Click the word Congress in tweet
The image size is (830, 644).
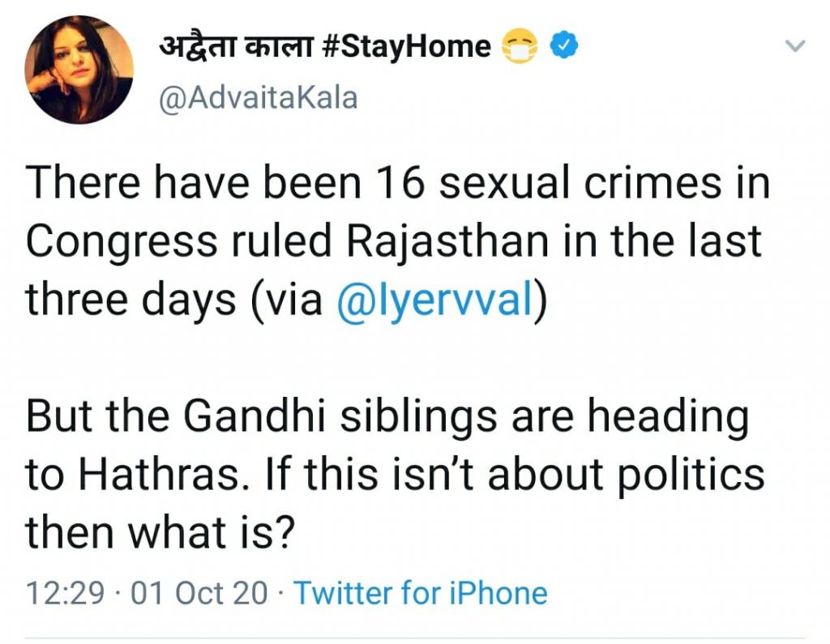122,242
